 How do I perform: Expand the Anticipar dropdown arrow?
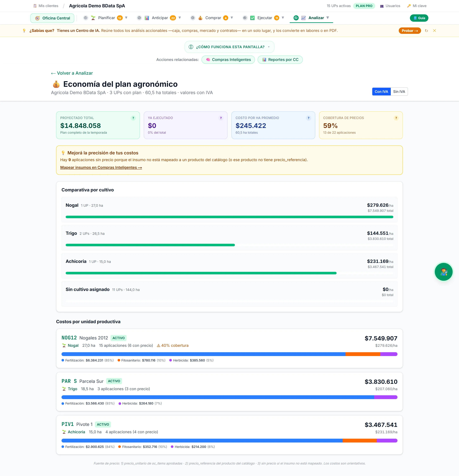click(x=180, y=18)
